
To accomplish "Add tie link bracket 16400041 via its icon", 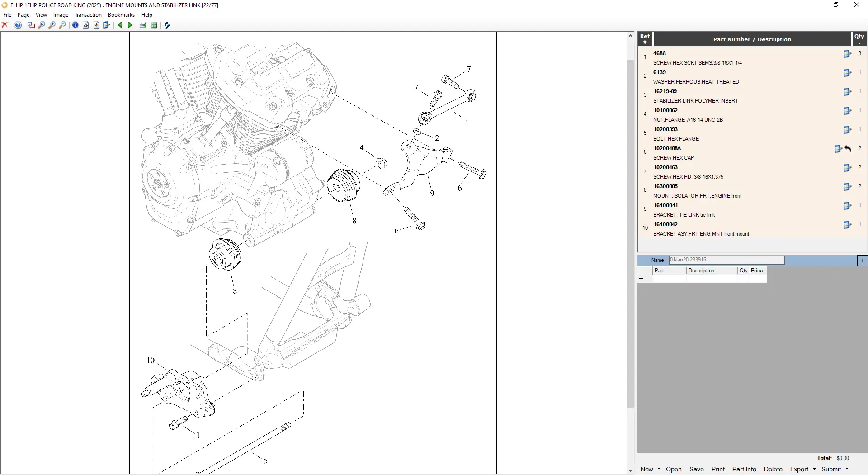I will coord(847,206).
